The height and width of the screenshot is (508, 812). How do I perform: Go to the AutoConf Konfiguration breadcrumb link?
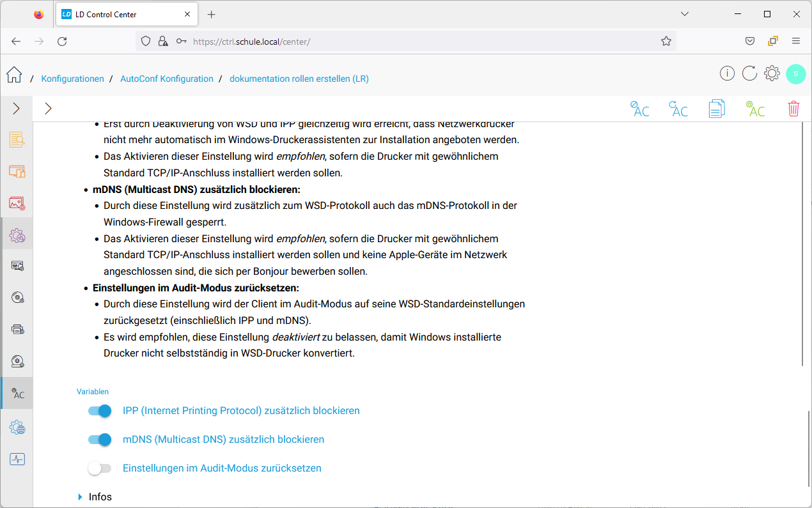click(167, 79)
